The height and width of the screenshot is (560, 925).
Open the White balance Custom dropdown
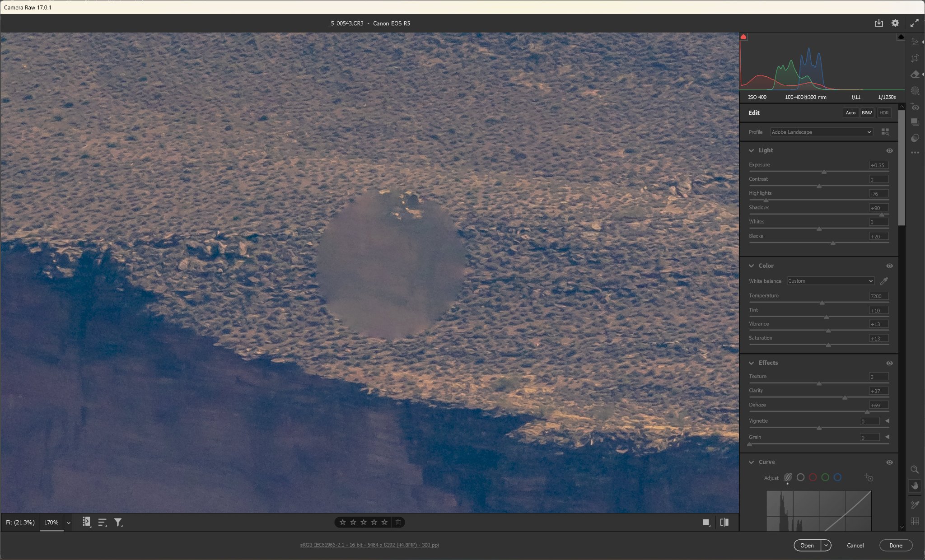(x=830, y=281)
